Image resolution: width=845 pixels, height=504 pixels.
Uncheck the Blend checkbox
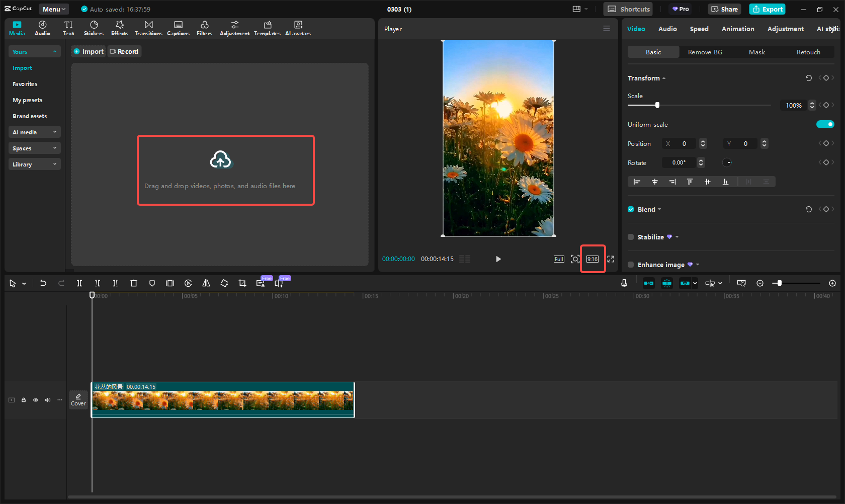[x=631, y=209]
